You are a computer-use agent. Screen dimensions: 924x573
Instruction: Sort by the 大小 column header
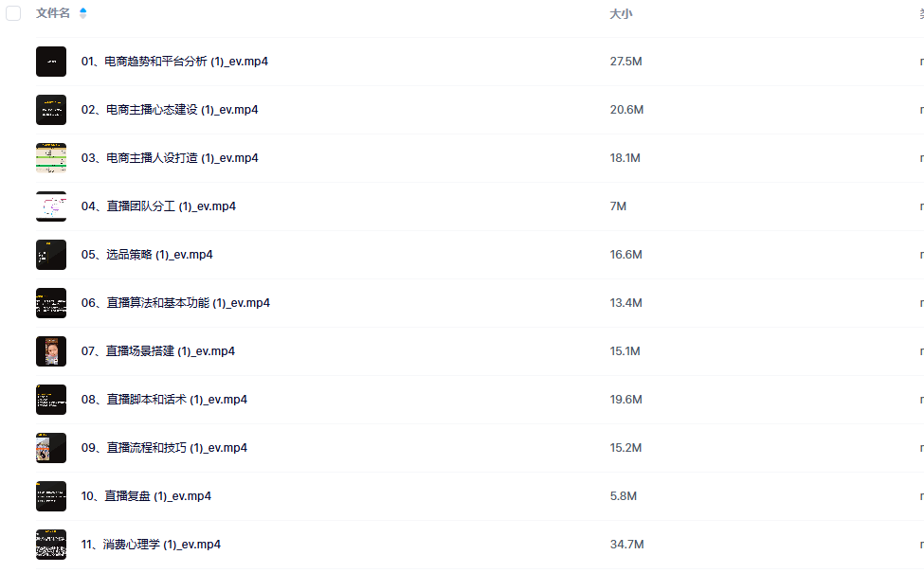(621, 13)
